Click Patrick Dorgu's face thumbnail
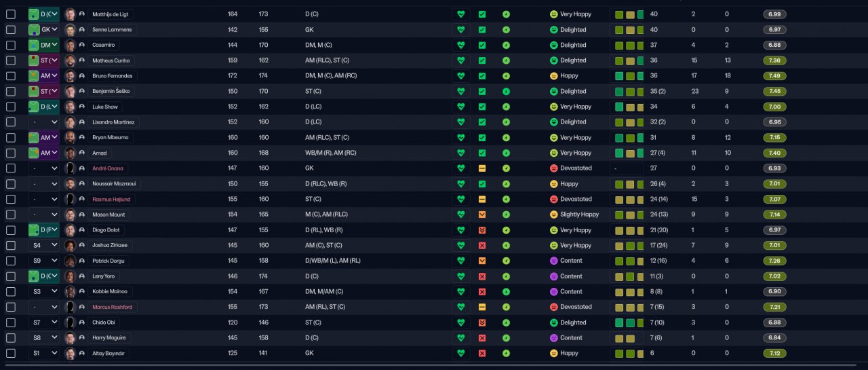This screenshot has width=868, height=370. pos(69,261)
